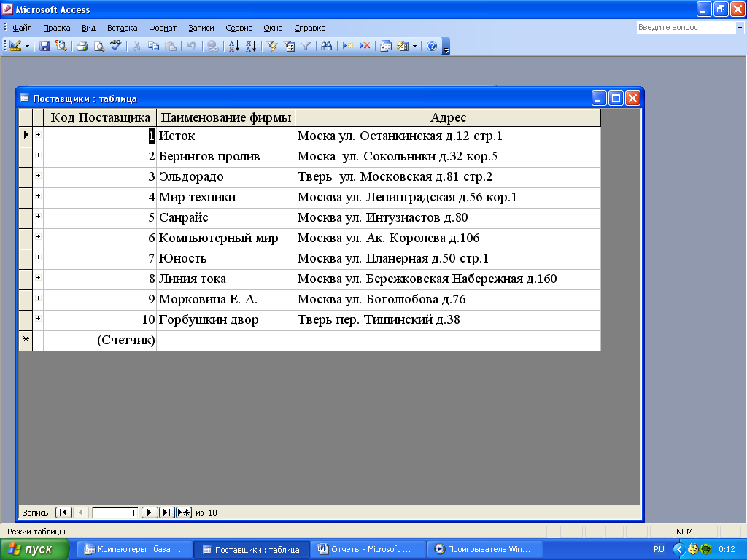The height and width of the screenshot is (560, 747).
Task: Click the Insert Hyperlink icon
Action: (213, 46)
